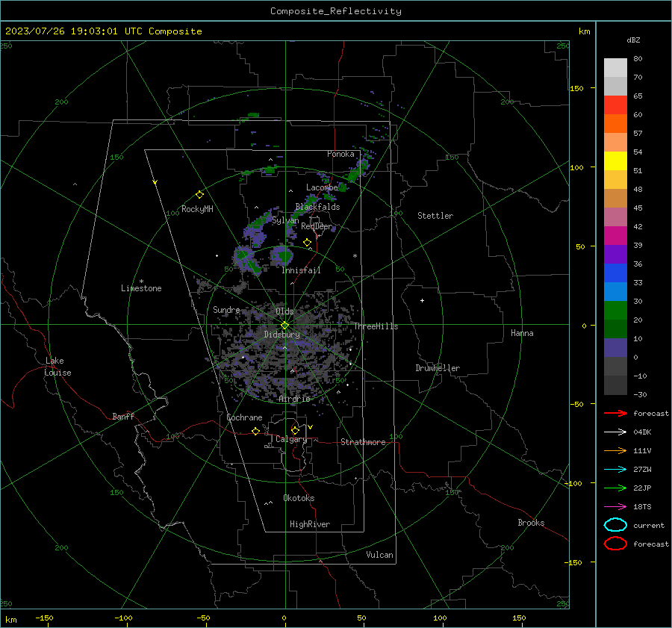Click the 'Didsbury' town label

click(x=281, y=335)
